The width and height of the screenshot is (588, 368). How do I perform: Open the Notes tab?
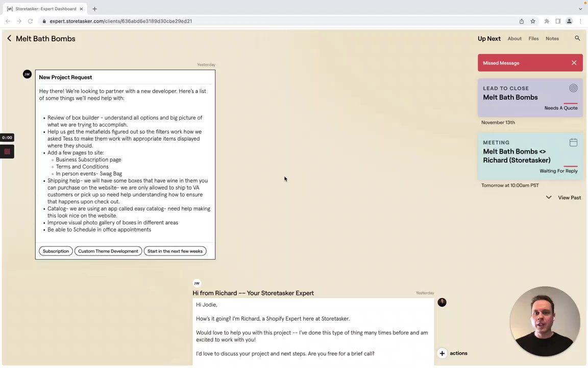(552, 38)
